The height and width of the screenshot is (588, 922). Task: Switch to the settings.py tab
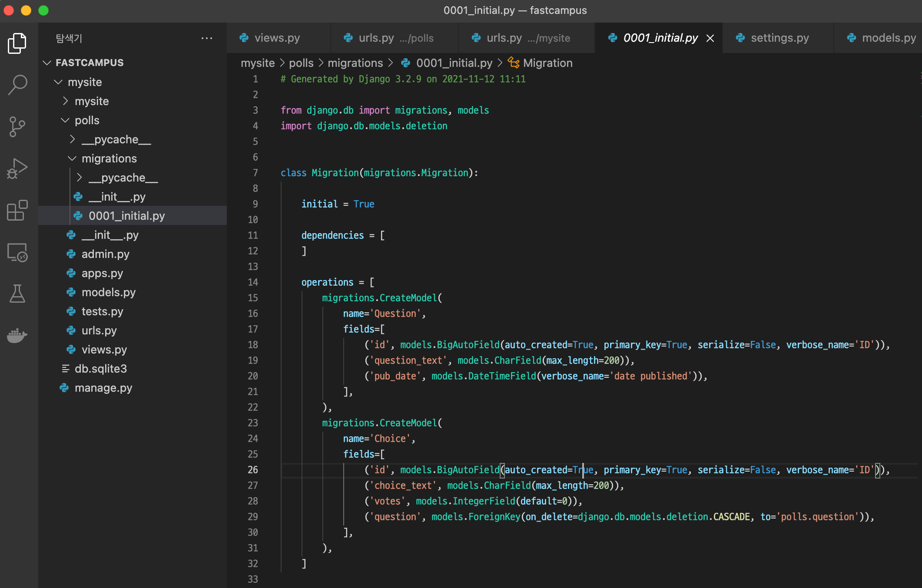tap(779, 38)
